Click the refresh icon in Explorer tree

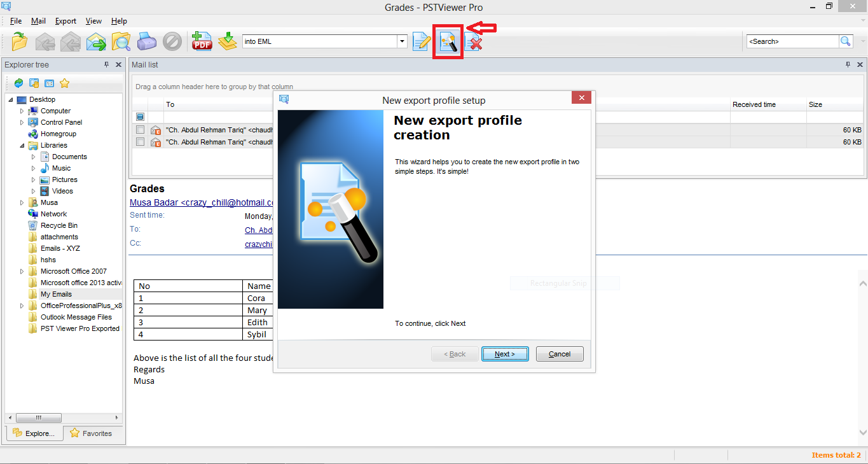coord(18,83)
